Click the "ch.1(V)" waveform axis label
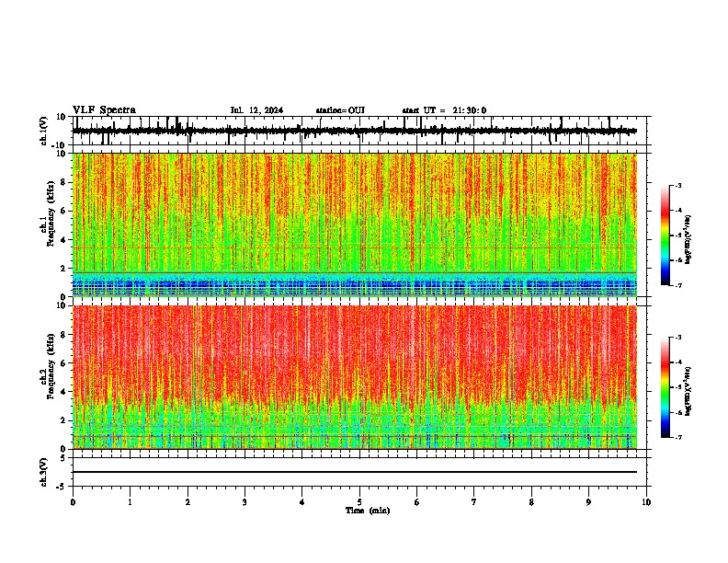The image size is (728, 563). [x=44, y=131]
